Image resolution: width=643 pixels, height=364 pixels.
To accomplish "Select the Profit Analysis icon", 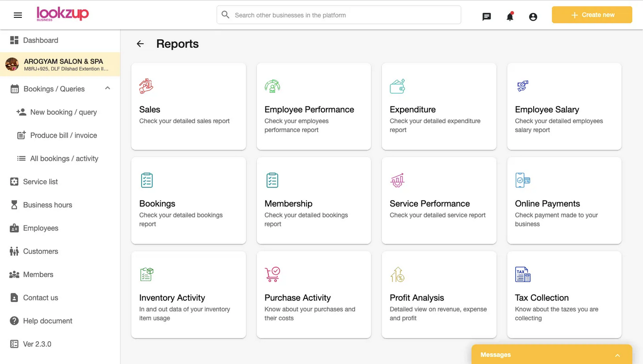I will 397,274.
